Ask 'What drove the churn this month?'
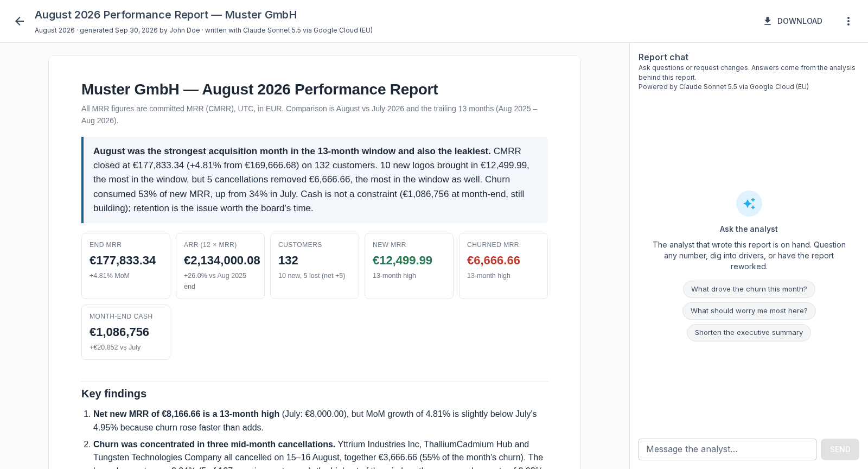The height and width of the screenshot is (469, 868). [x=749, y=289]
